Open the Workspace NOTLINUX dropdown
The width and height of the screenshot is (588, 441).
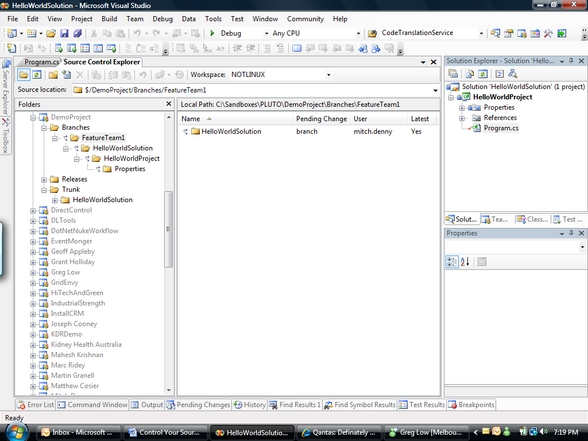328,75
